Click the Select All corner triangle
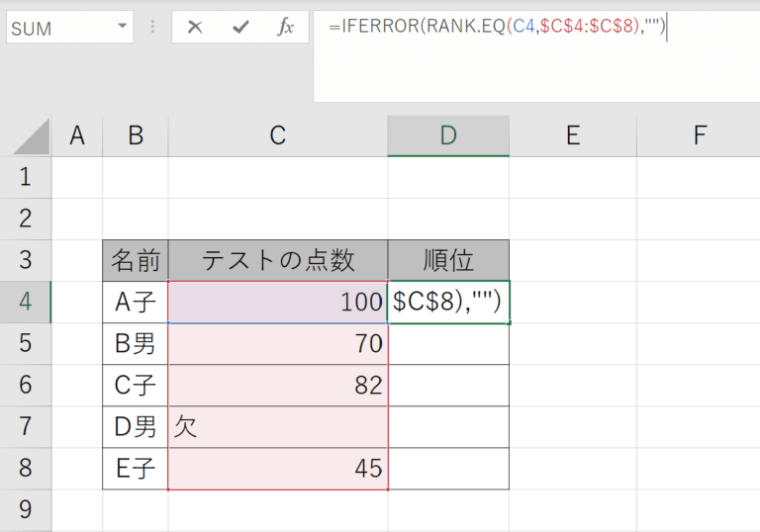This screenshot has height=532, width=760. (x=31, y=136)
